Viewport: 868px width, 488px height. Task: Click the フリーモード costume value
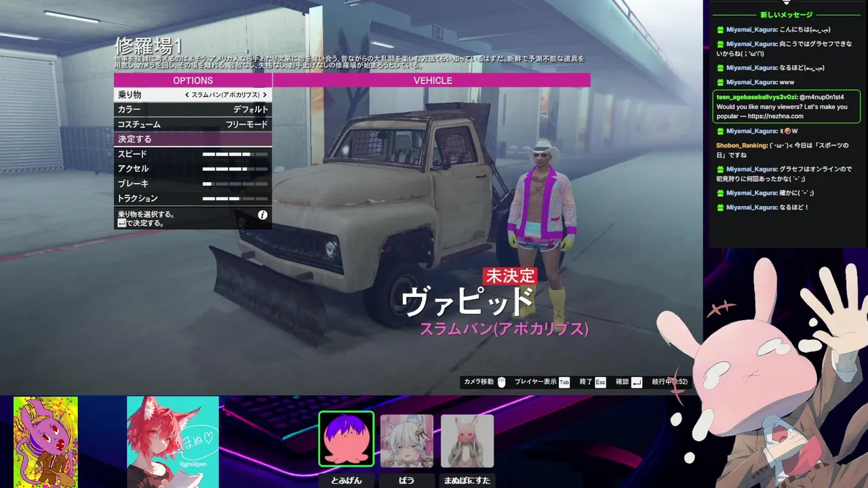pyautogui.click(x=247, y=125)
